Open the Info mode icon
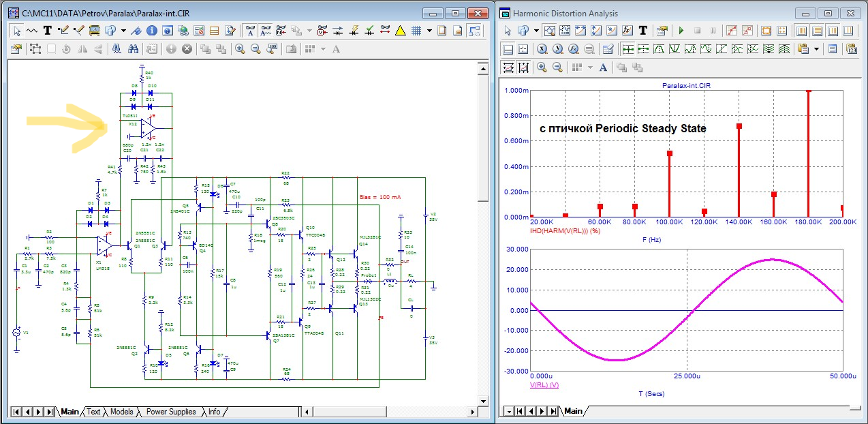Viewport: 868px width, 424px height. coord(151,31)
